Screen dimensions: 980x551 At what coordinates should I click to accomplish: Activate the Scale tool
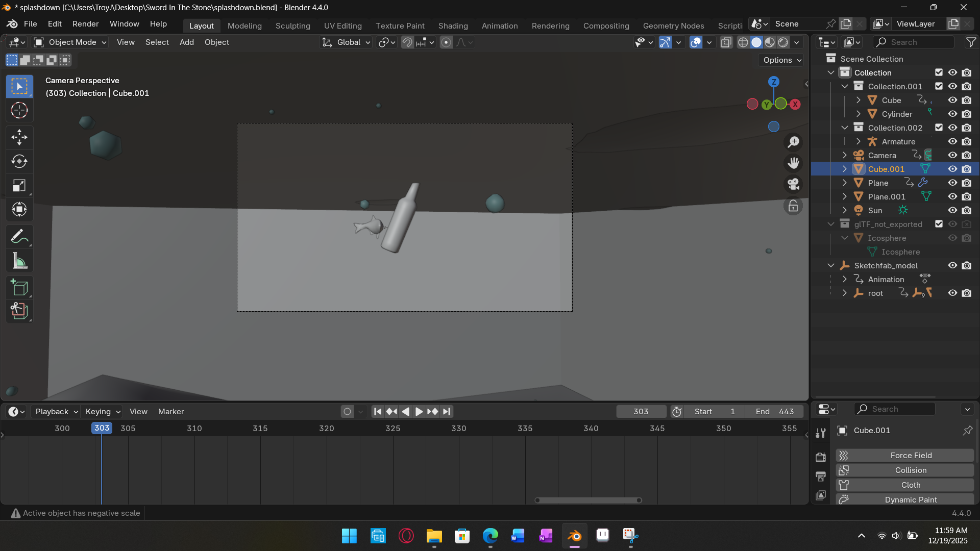tap(19, 186)
